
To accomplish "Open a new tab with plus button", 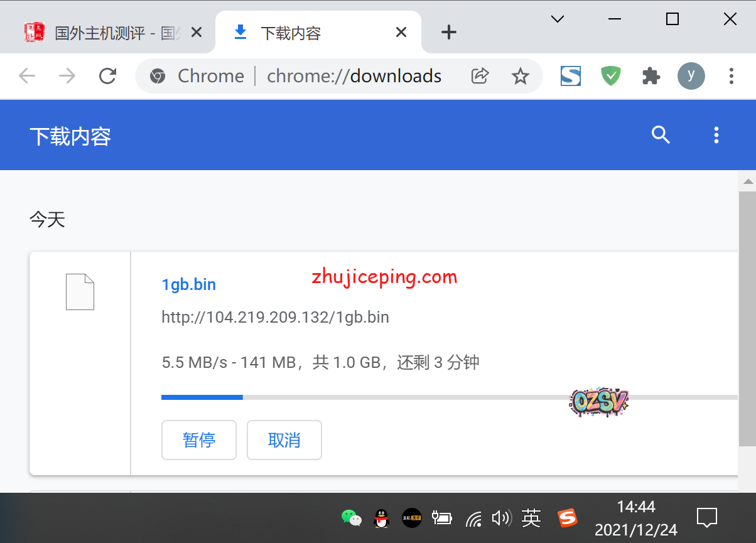I will (448, 32).
